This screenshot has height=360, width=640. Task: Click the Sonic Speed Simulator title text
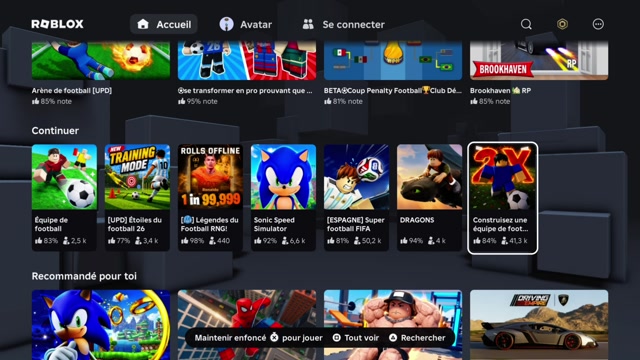(x=274, y=224)
